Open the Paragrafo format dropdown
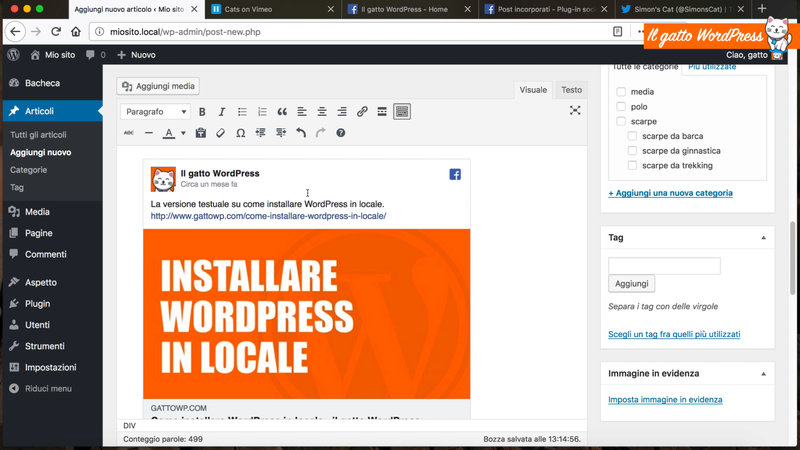This screenshot has width=800, height=450. (155, 112)
